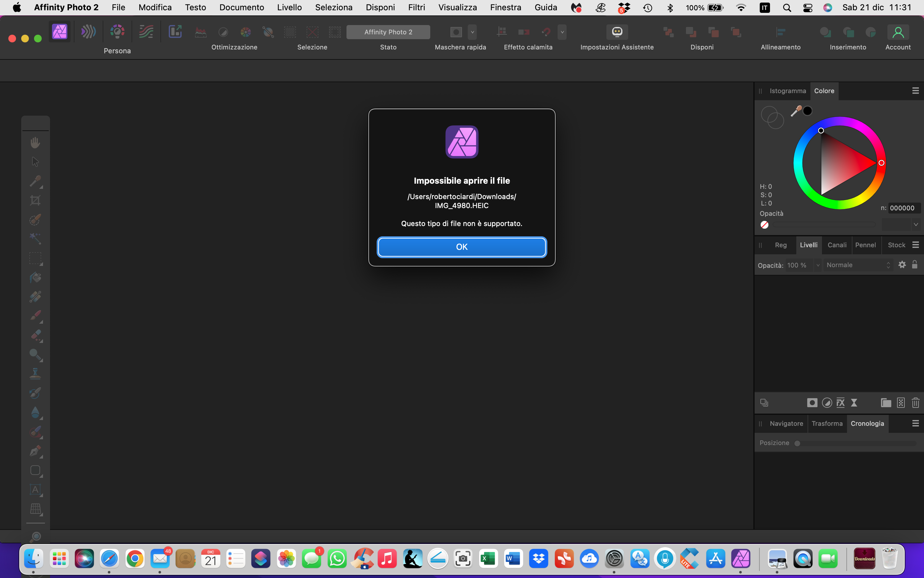Viewport: 924px width, 578px height.
Task: Select the Clone Stamp tool
Action: click(x=35, y=374)
